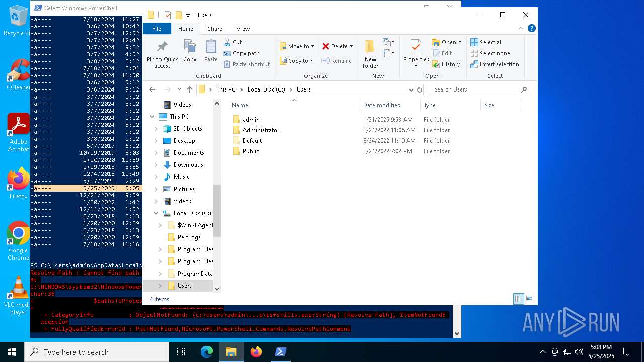Click Edit in Open group

pos(442,53)
